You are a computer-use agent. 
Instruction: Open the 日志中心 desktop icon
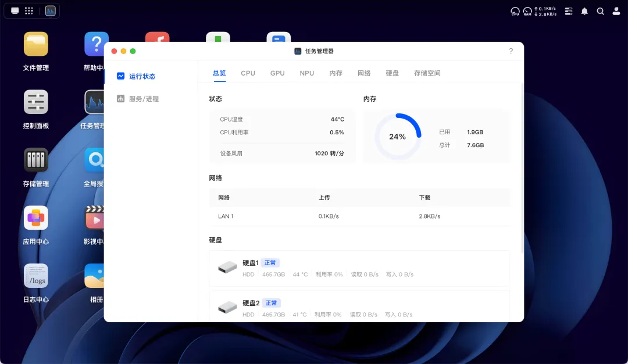(36, 276)
